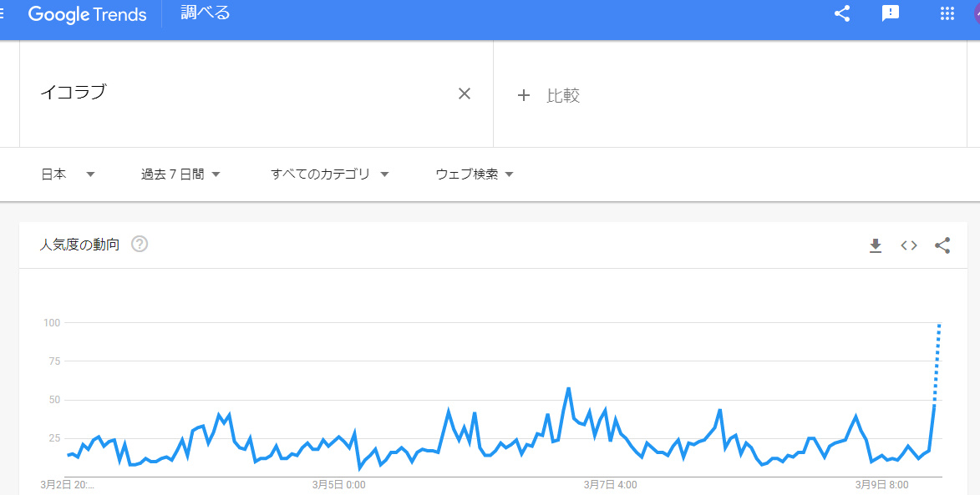This screenshot has height=495, width=980.
Task: Click the dotted peak at 100 on chart
Action: (x=940, y=323)
